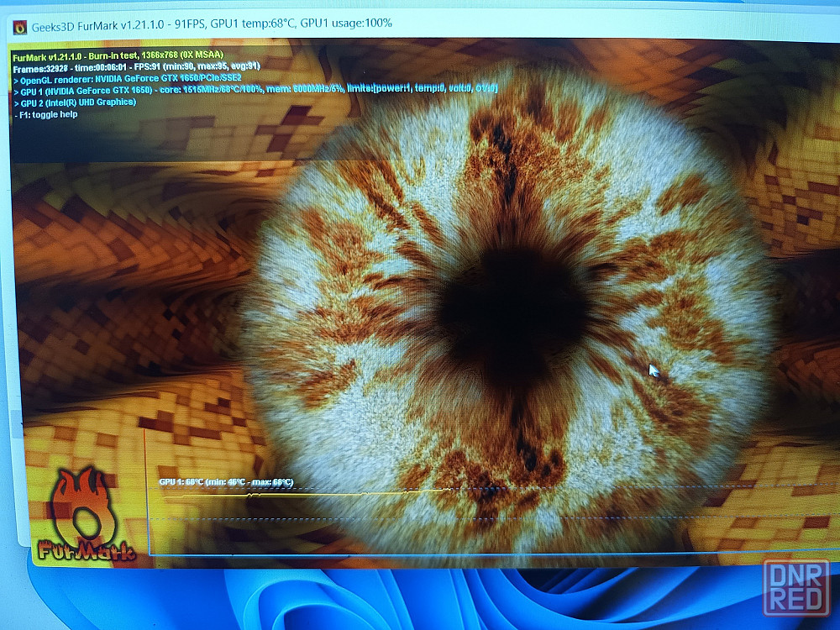Select the Geeks3D FurMark window title text
The width and height of the screenshot is (840, 630).
212,24
